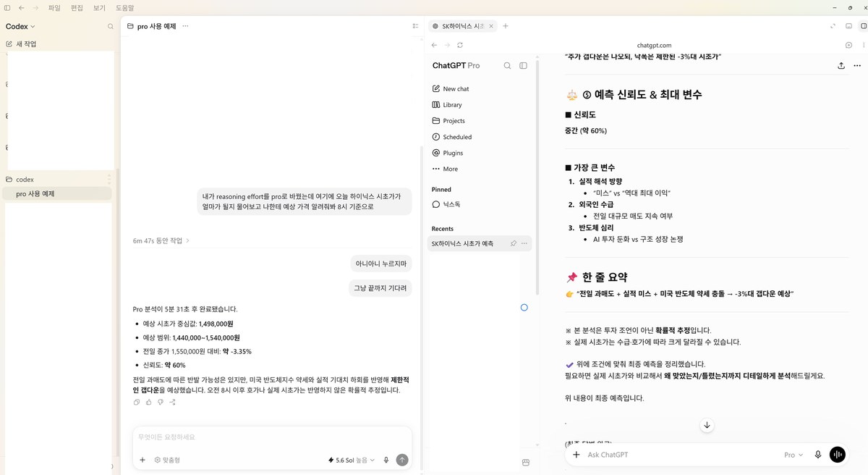This screenshot has height=475, width=868.
Task: Jump to bottom of ChatGPT conversation
Action: pos(707,425)
